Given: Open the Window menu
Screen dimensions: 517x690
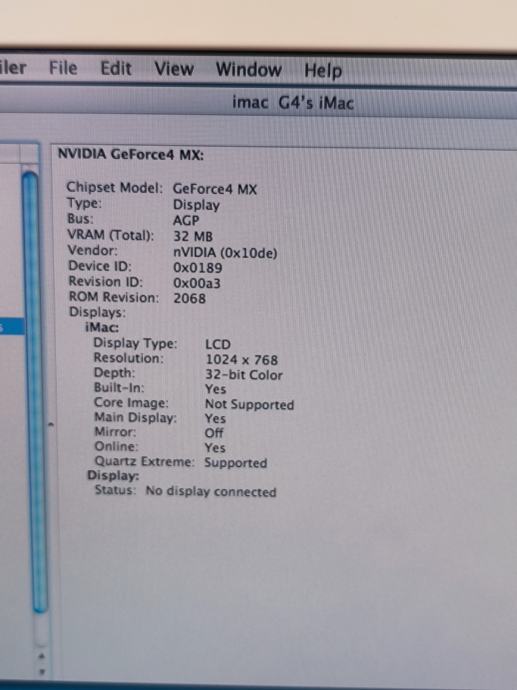Looking at the screenshot, I should pyautogui.click(x=249, y=70).
